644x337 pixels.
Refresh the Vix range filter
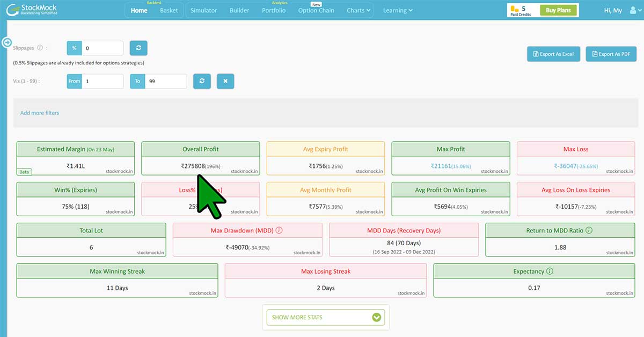[x=202, y=81]
